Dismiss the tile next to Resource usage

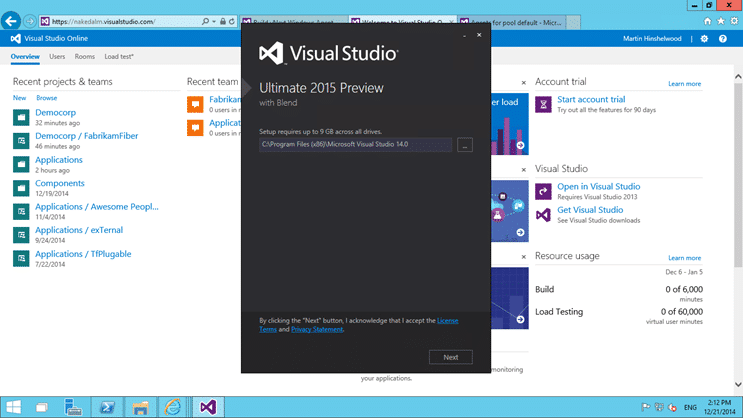pyautogui.click(x=524, y=257)
